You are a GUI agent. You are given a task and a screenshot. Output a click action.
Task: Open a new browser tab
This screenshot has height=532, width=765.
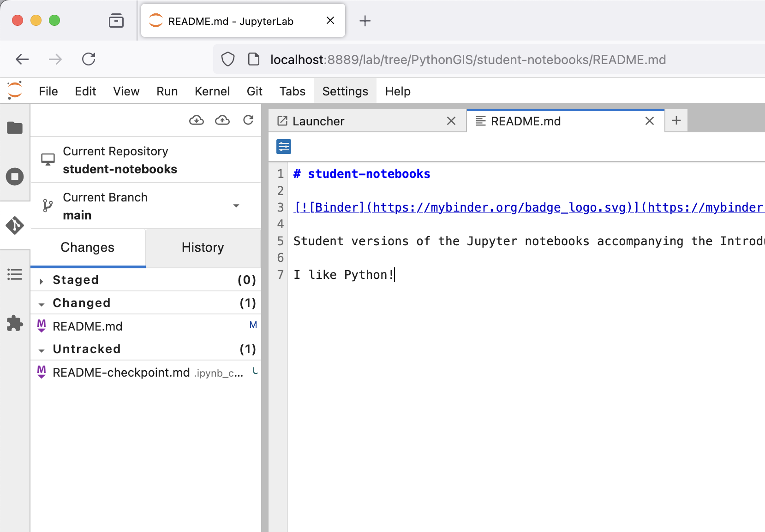[x=365, y=21]
